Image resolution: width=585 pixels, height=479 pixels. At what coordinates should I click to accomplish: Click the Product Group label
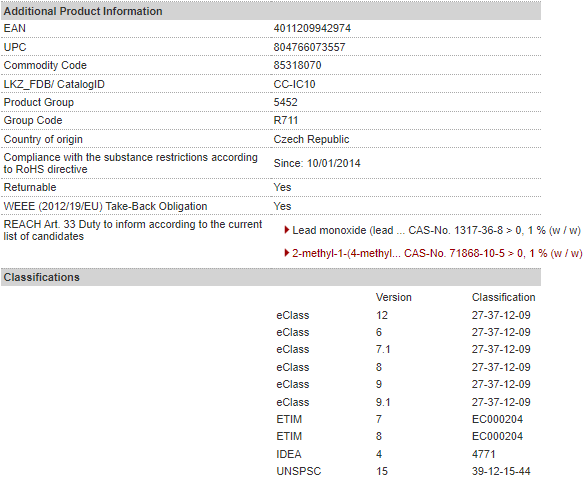pos(38,102)
